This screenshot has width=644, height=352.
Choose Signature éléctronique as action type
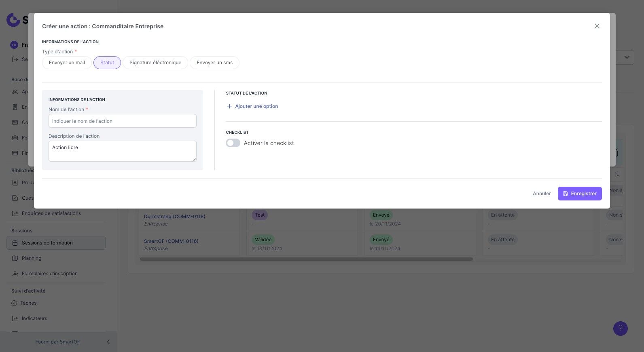point(155,63)
